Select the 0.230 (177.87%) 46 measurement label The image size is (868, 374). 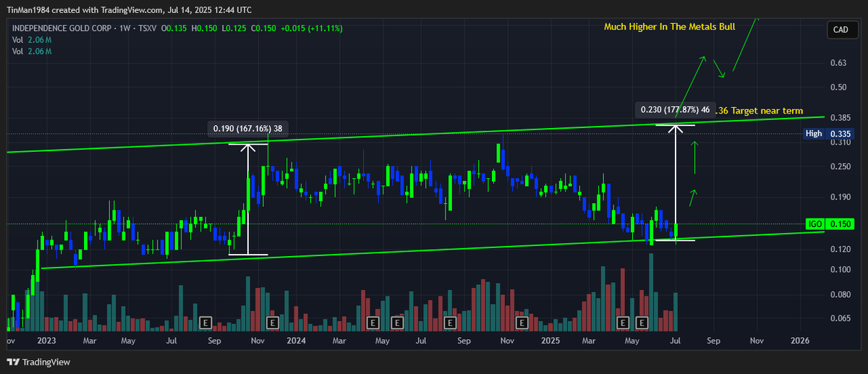click(674, 111)
